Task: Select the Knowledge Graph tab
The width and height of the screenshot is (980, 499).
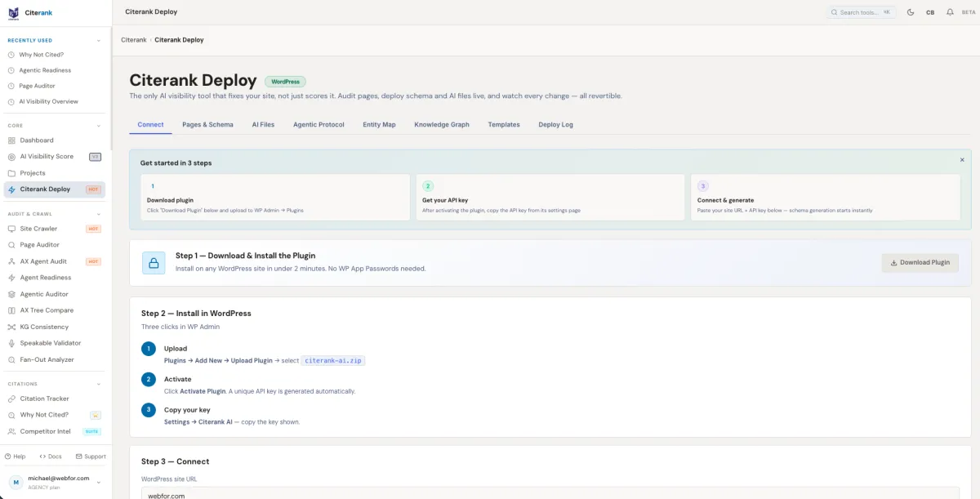Action: 442,125
